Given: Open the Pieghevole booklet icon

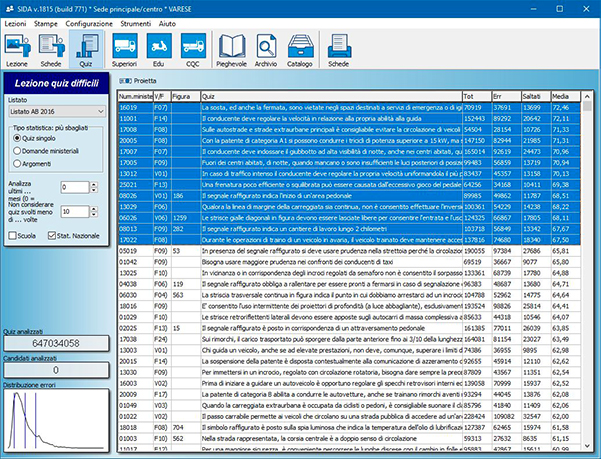Looking at the screenshot, I should (x=232, y=48).
